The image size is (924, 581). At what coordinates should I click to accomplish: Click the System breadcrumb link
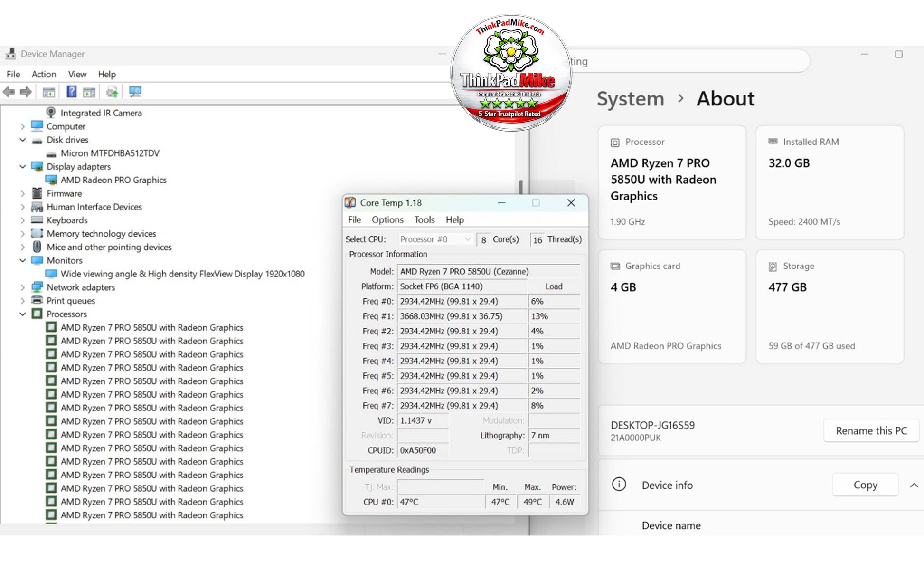[x=630, y=99]
